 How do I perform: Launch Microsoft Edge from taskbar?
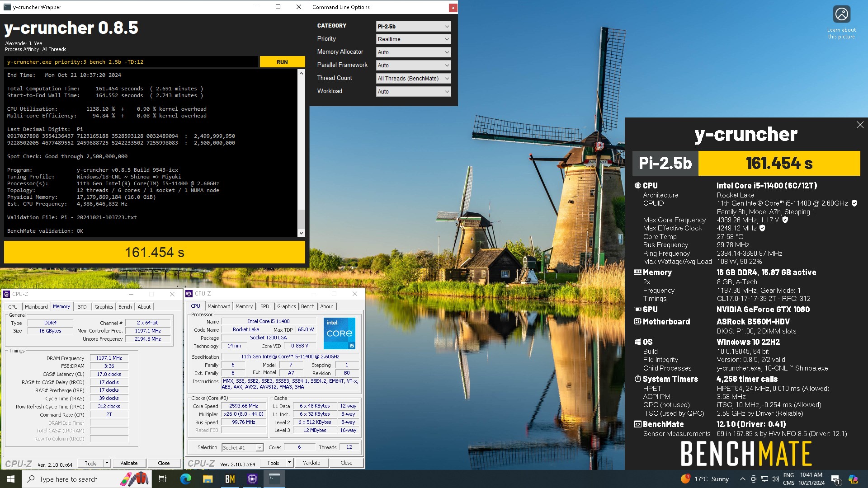coord(186,479)
